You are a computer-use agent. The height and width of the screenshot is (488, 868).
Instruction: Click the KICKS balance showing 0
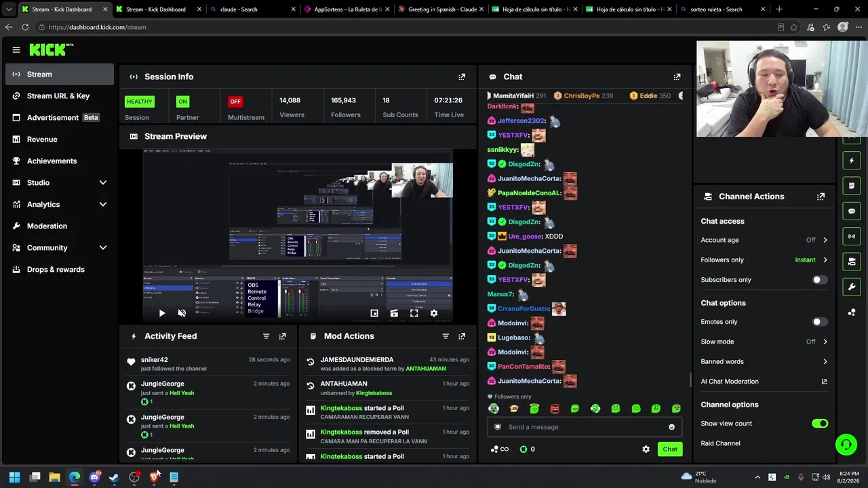coord(527,449)
